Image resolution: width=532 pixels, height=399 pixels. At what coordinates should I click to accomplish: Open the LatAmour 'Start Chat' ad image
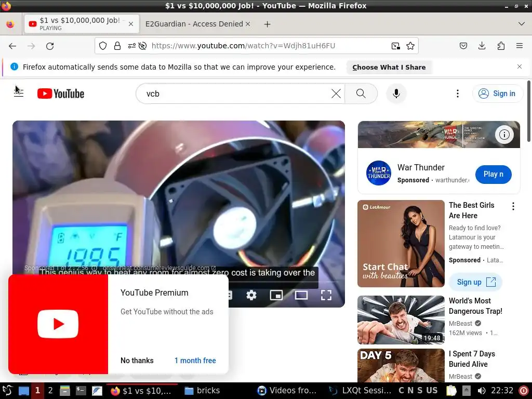pyautogui.click(x=401, y=244)
